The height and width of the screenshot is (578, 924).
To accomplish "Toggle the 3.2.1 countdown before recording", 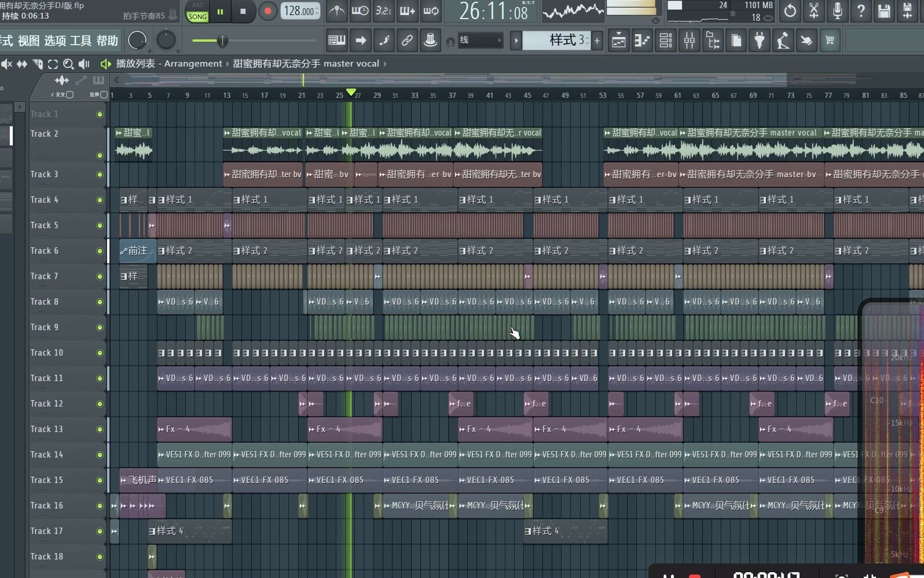I will point(383,11).
